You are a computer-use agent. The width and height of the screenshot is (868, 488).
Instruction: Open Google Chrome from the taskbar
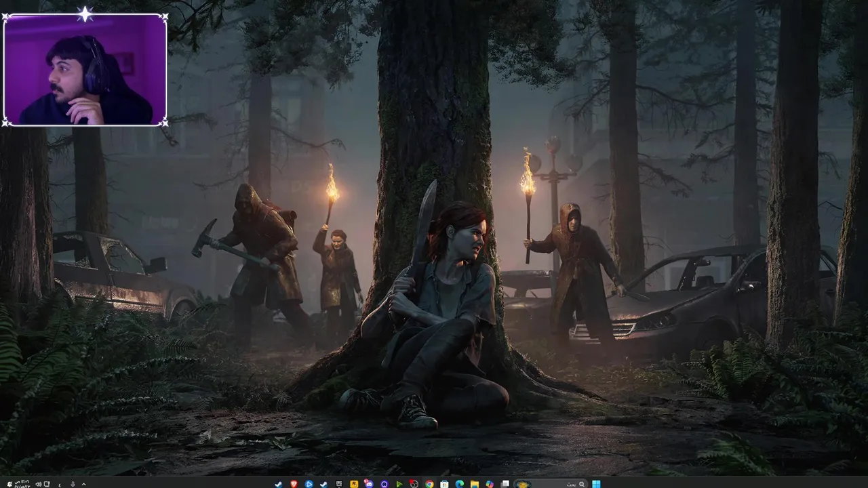(x=429, y=484)
